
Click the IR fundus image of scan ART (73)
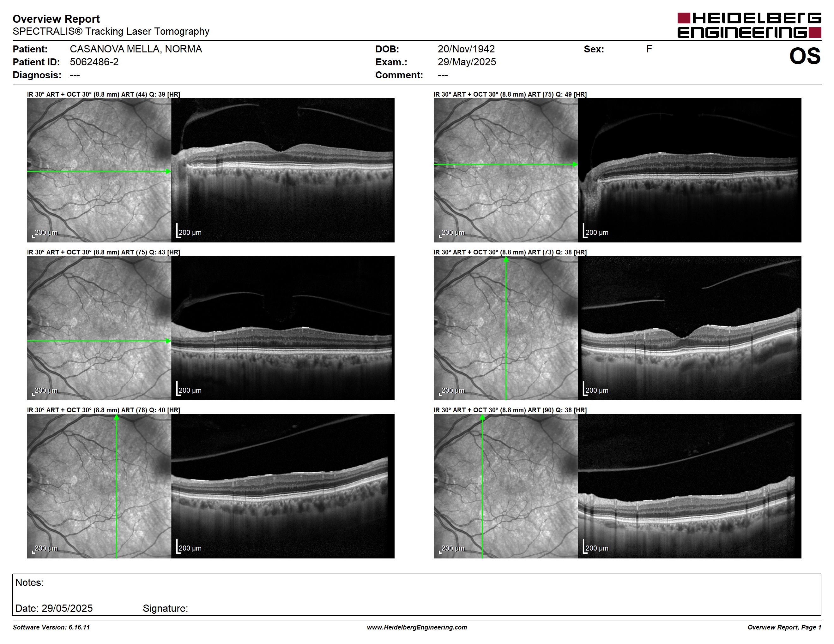(505, 328)
